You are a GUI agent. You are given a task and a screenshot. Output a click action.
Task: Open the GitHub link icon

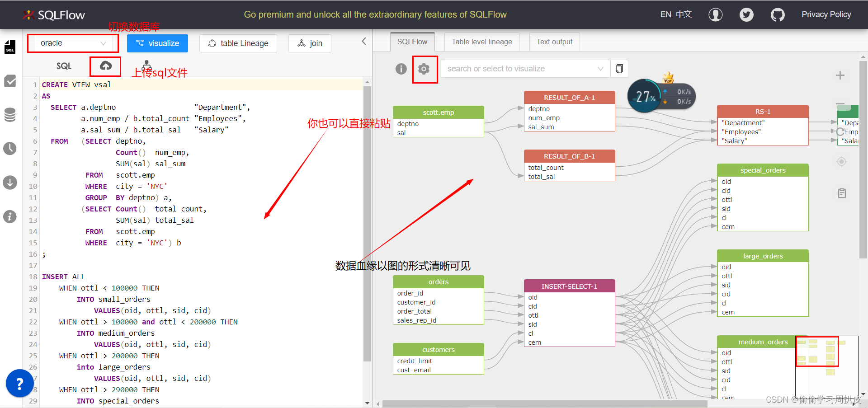point(778,15)
